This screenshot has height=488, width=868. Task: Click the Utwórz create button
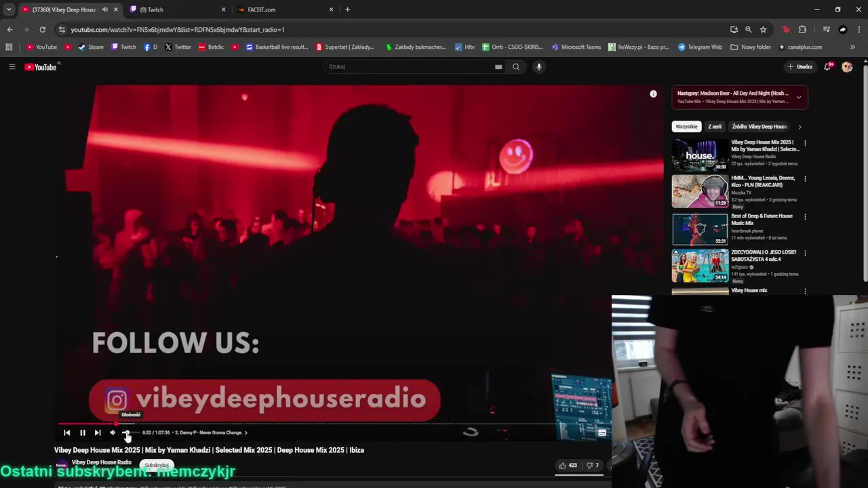(x=800, y=66)
